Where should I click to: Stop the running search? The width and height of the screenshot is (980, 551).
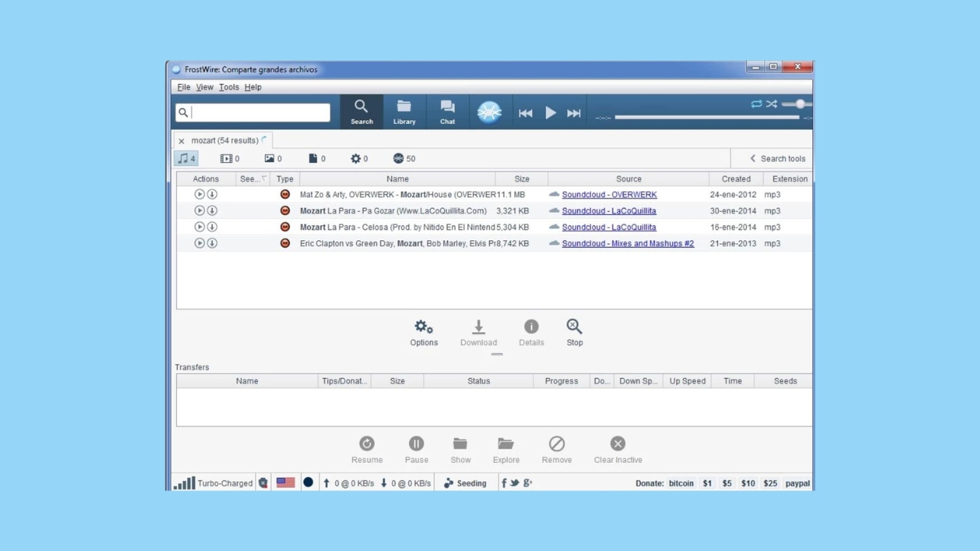tap(574, 333)
